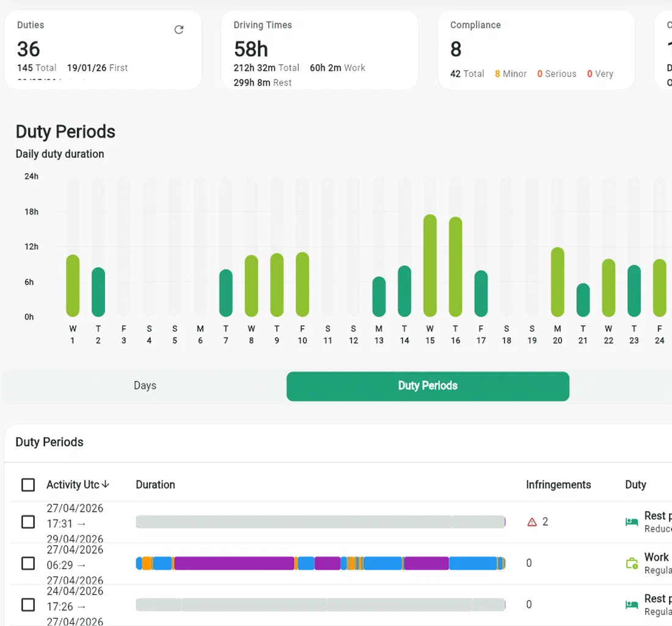This screenshot has width=672, height=626.
Task: Click the gray duration bar for 27/04/2026 17:31
Action: tap(321, 522)
